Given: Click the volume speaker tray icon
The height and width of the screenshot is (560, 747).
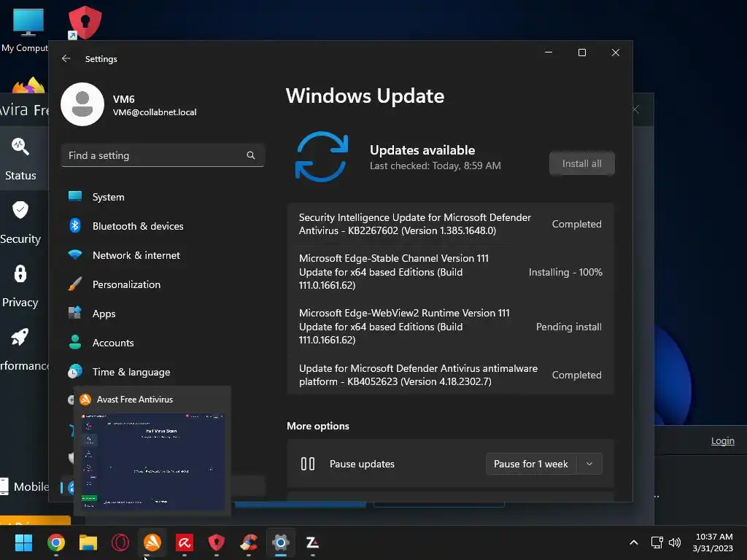Looking at the screenshot, I should tap(675, 542).
